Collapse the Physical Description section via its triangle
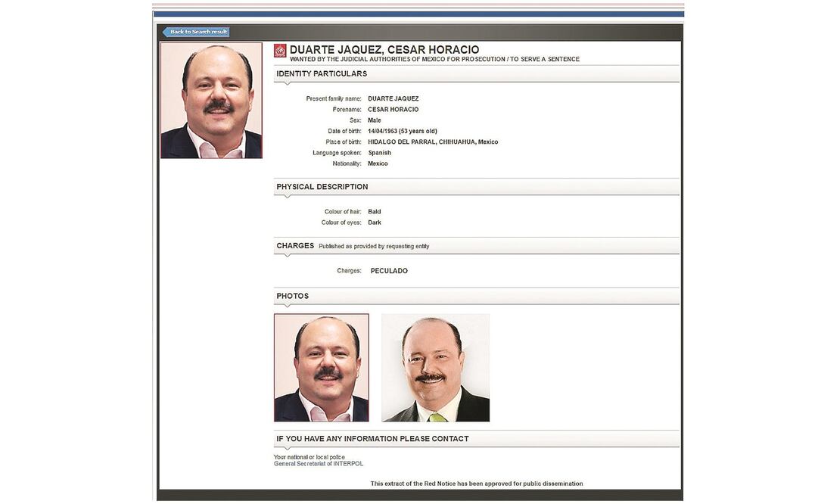This screenshot has height=504, width=818. (x=287, y=197)
